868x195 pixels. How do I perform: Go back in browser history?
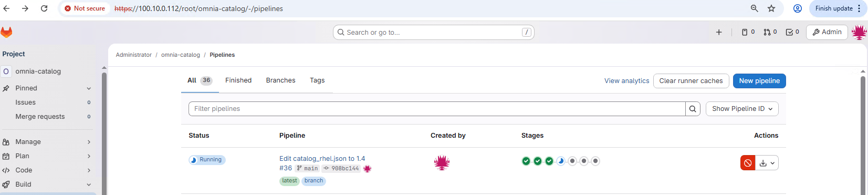(x=7, y=8)
